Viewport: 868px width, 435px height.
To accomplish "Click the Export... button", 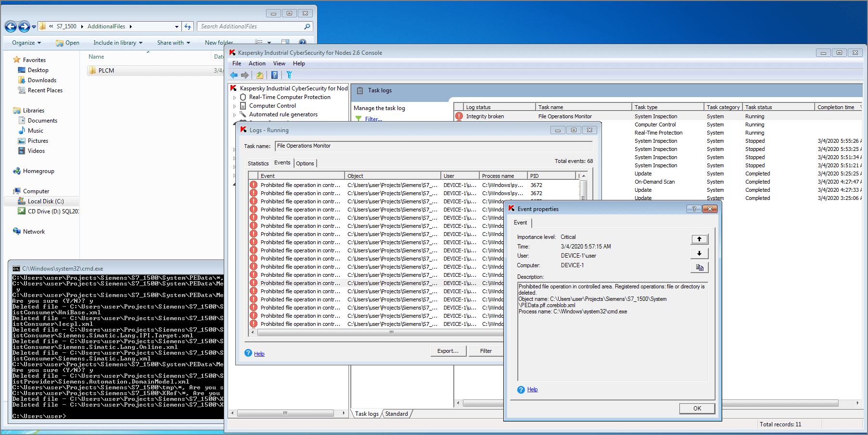I will point(447,351).
